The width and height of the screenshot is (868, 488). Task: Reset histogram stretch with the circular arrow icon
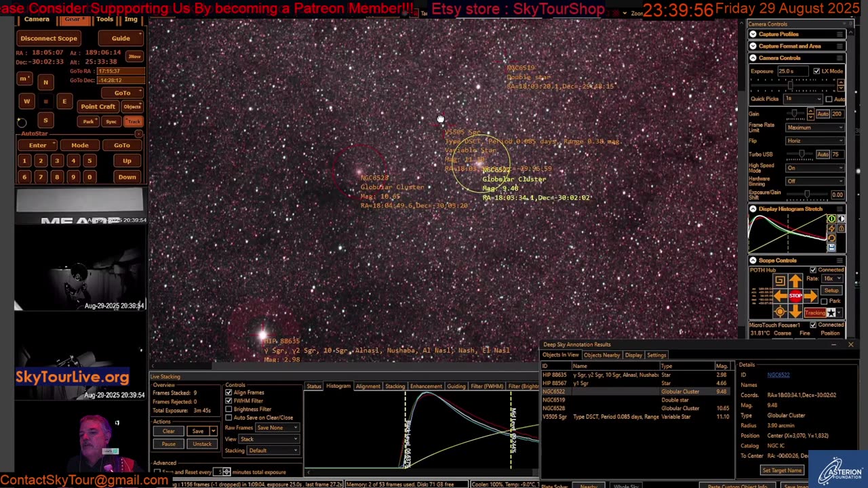[832, 238]
